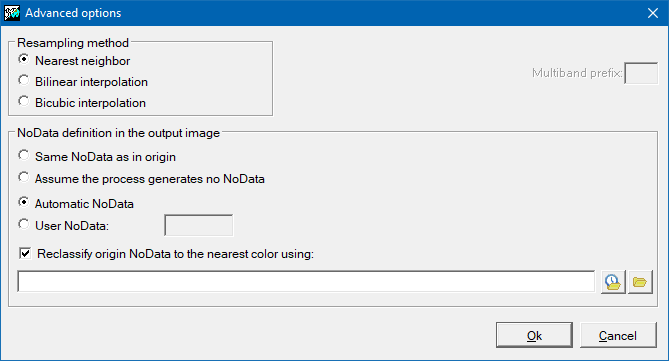Click the application icon in title bar
This screenshot has height=361, width=669.
(x=12, y=13)
